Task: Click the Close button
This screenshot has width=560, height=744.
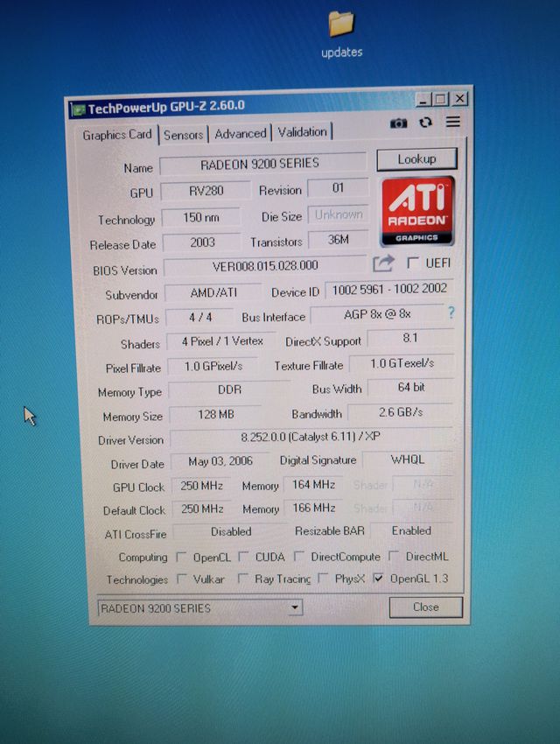Action: (x=425, y=607)
